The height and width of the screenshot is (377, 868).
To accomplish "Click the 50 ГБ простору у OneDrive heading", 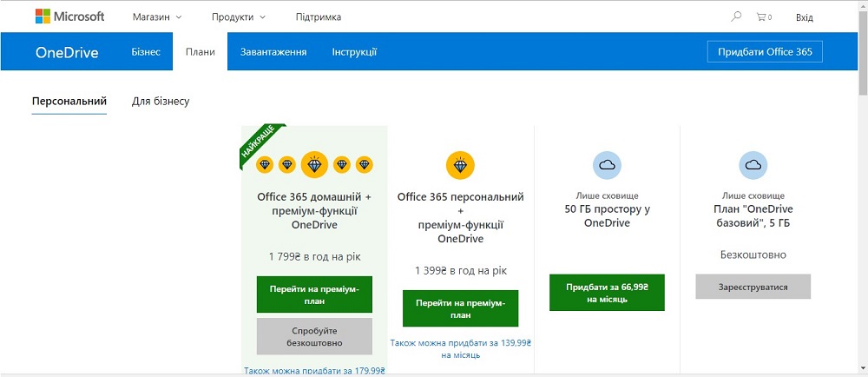I will point(607,216).
